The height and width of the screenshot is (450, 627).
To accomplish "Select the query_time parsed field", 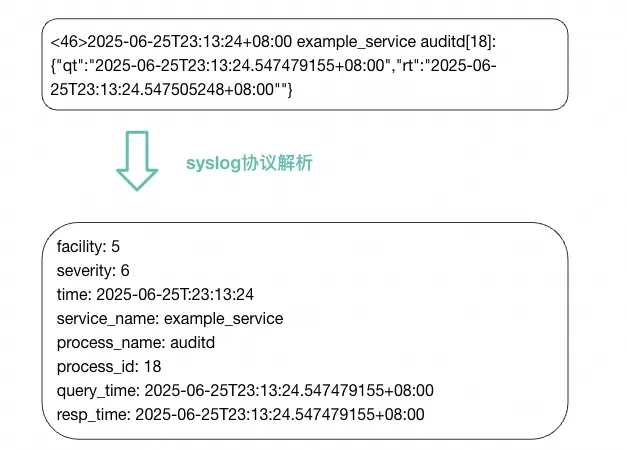I will [245, 391].
